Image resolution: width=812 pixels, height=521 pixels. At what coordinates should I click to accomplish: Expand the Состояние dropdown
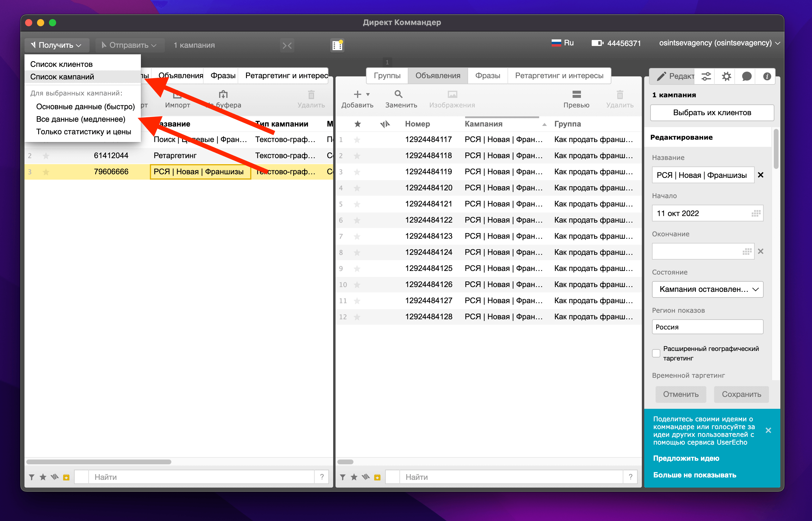point(708,289)
